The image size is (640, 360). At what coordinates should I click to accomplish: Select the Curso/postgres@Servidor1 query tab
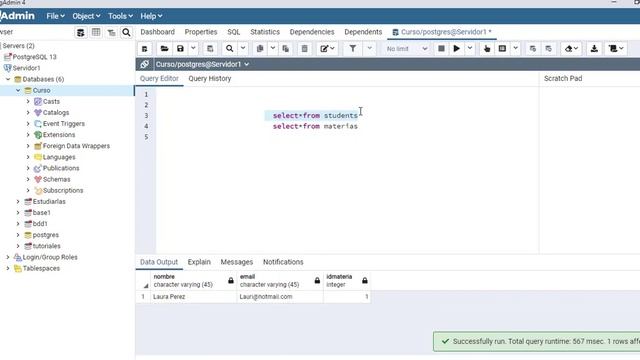(x=442, y=32)
